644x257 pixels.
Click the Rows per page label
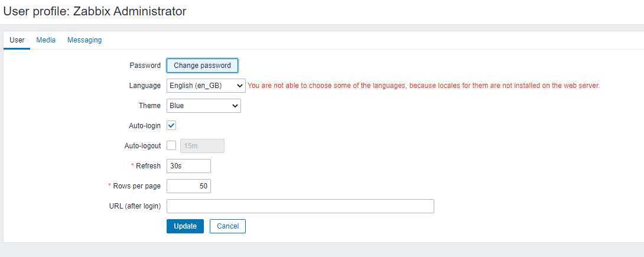point(136,186)
